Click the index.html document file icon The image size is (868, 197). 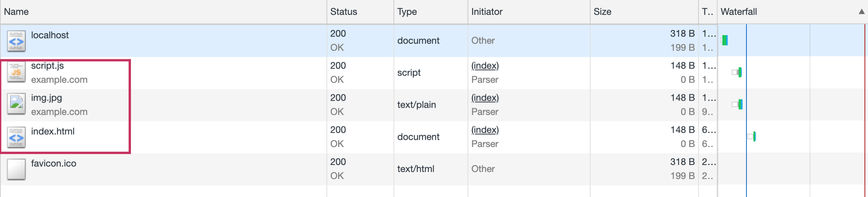point(16,137)
